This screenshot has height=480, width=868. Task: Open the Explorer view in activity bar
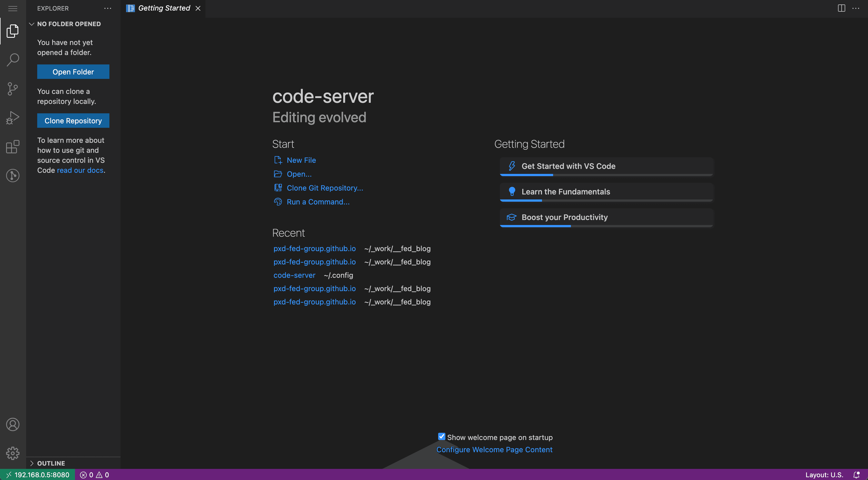pos(13,31)
